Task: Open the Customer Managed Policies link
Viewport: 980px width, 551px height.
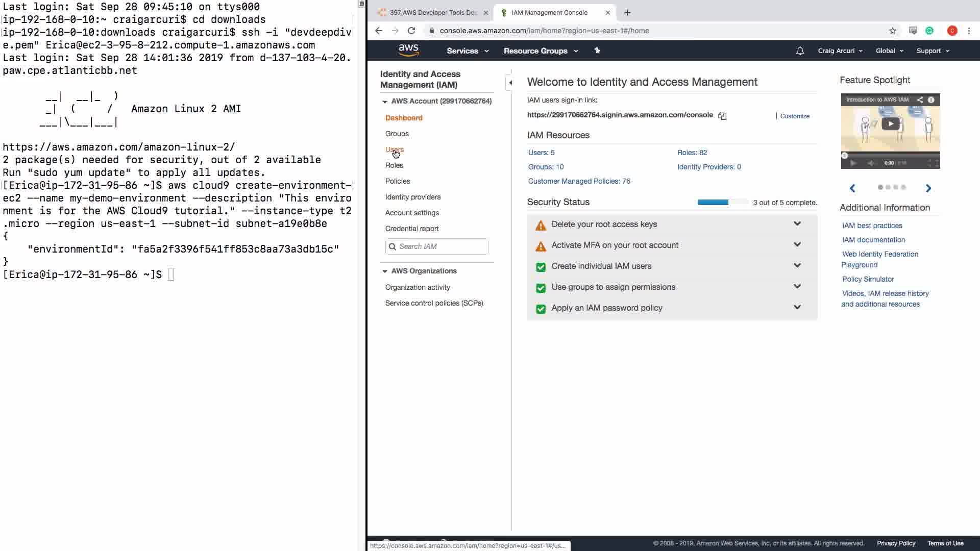Action: [579, 181]
